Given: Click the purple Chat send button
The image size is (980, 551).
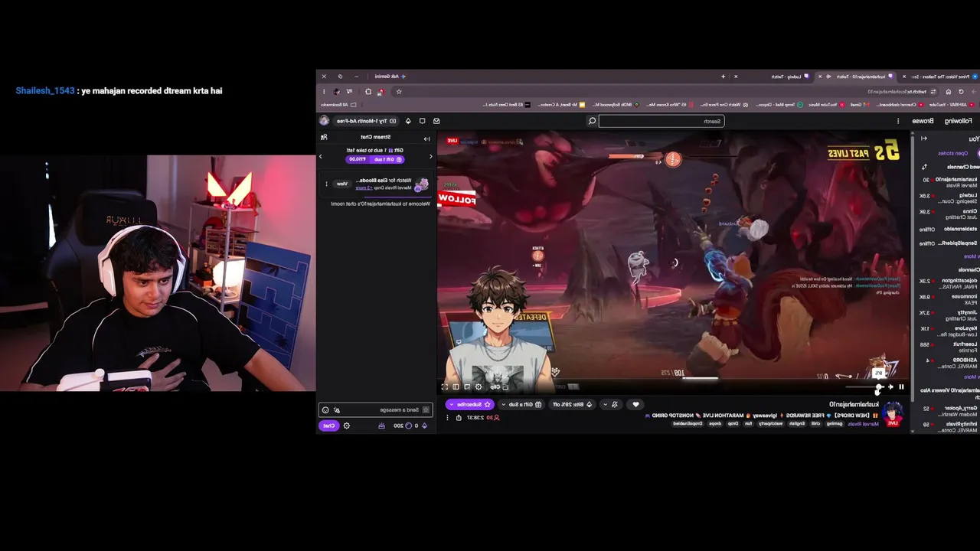Looking at the screenshot, I should tap(329, 425).
